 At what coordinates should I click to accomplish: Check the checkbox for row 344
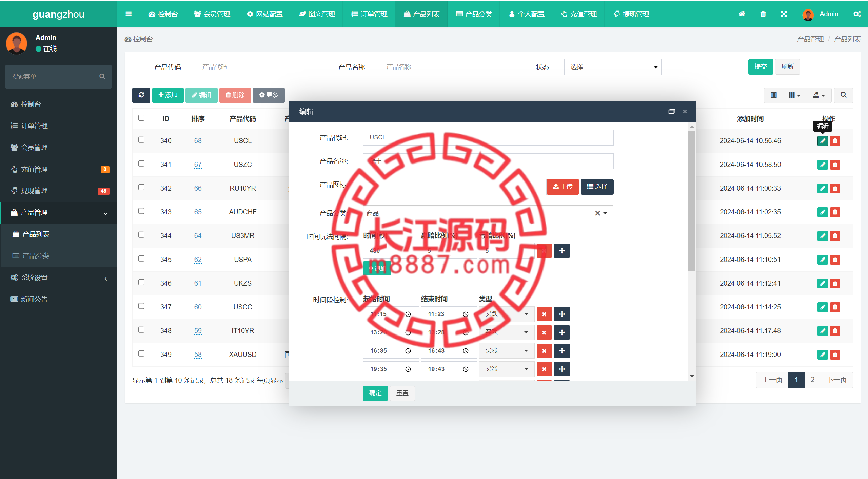click(141, 235)
